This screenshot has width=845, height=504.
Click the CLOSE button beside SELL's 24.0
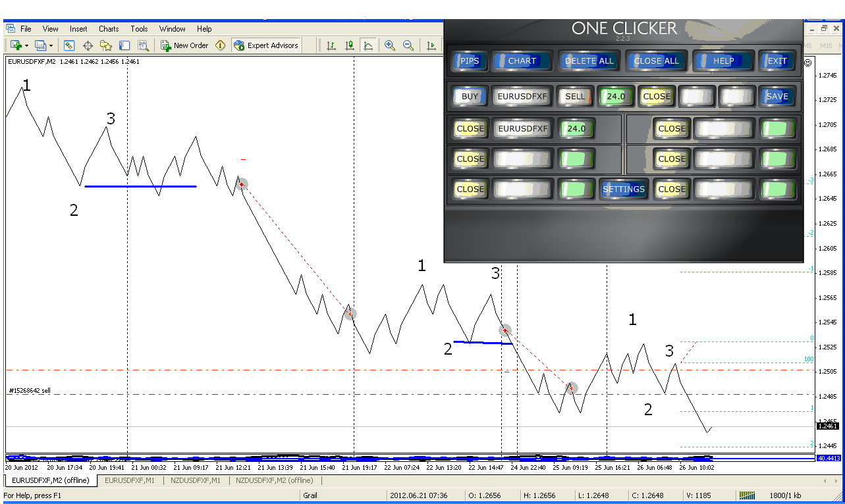coord(656,97)
